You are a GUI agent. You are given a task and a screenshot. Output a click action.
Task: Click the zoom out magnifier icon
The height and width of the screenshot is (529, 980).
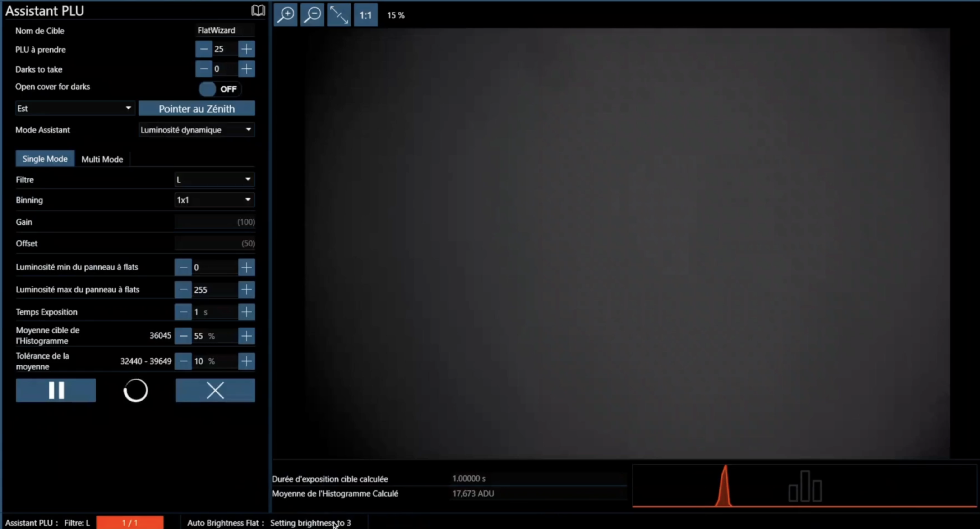pos(312,15)
